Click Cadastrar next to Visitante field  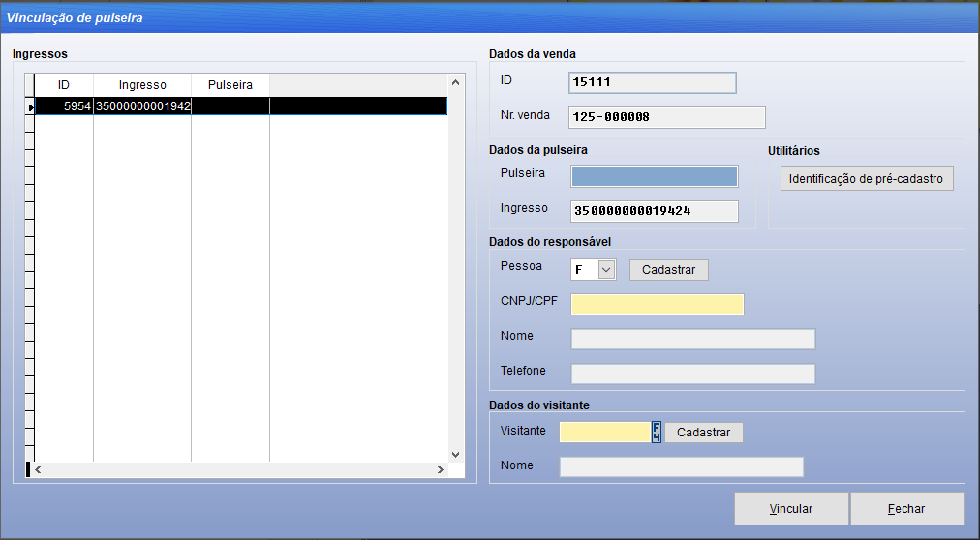point(703,433)
